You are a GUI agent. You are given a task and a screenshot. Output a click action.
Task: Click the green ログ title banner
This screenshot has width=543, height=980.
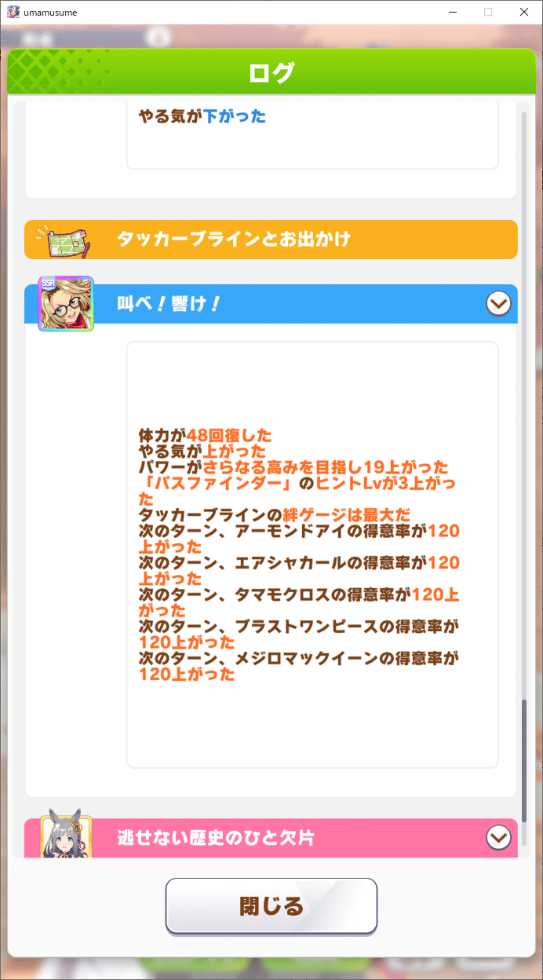click(271, 72)
